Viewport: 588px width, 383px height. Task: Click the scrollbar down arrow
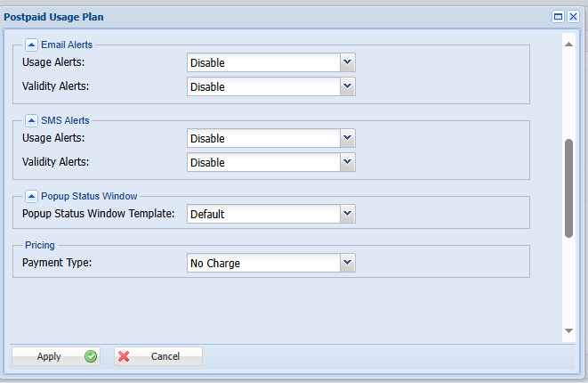pyautogui.click(x=568, y=330)
